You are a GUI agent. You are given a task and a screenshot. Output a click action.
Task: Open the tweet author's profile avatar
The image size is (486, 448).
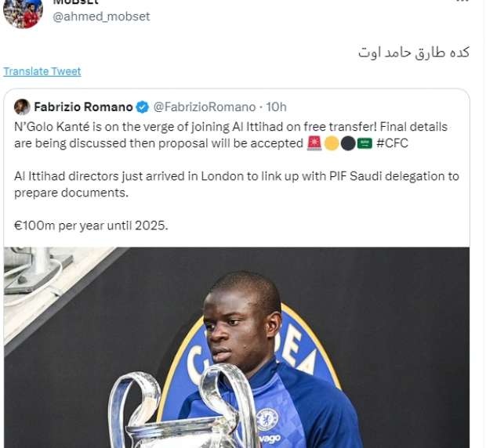(23, 13)
